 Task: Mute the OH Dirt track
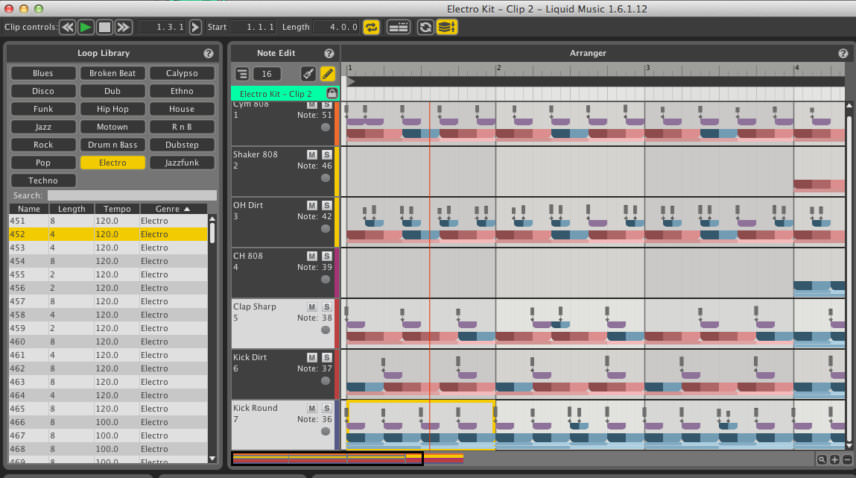(312, 206)
